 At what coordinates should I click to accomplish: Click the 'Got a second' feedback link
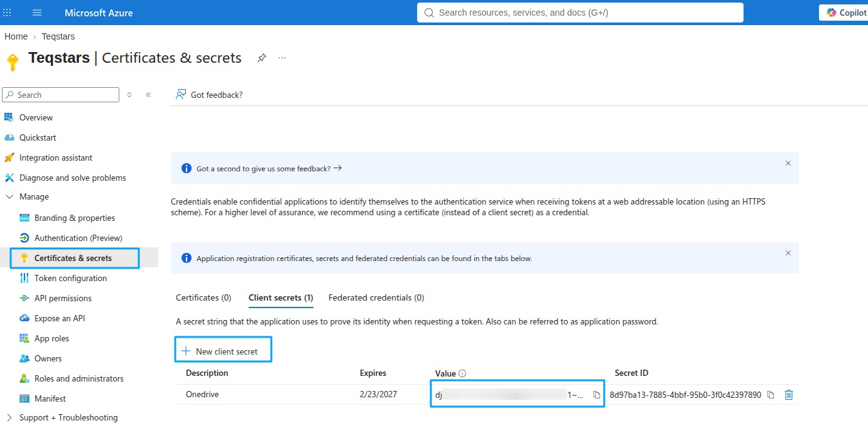coord(269,168)
